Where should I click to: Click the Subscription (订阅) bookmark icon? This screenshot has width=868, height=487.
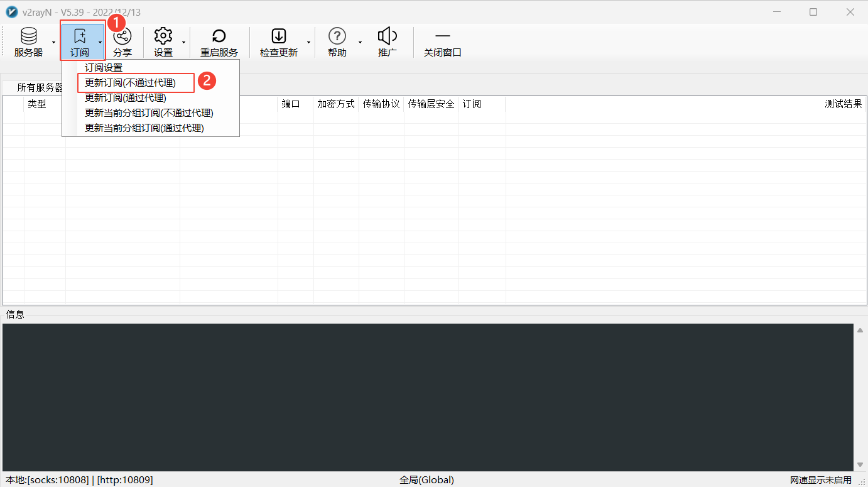pyautogui.click(x=80, y=37)
